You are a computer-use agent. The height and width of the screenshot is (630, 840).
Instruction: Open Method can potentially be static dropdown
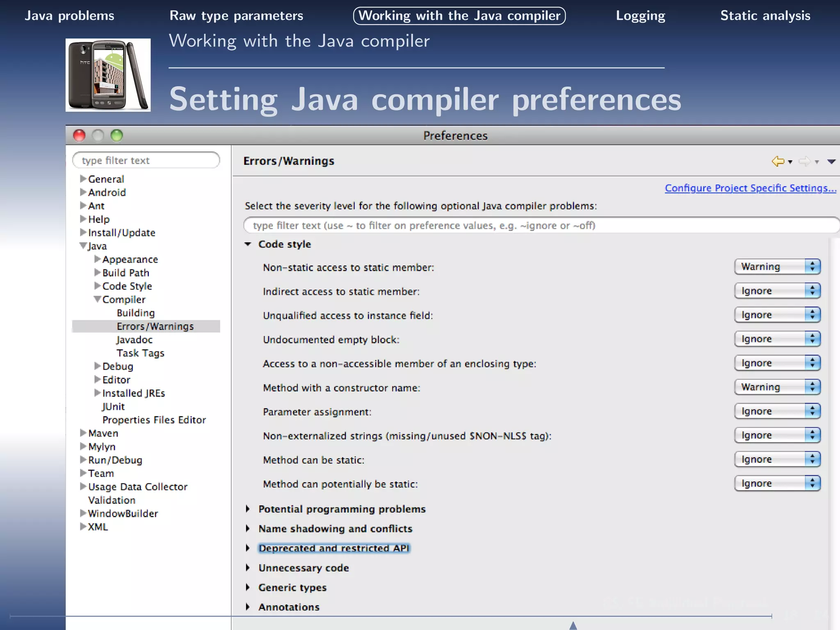point(777,483)
